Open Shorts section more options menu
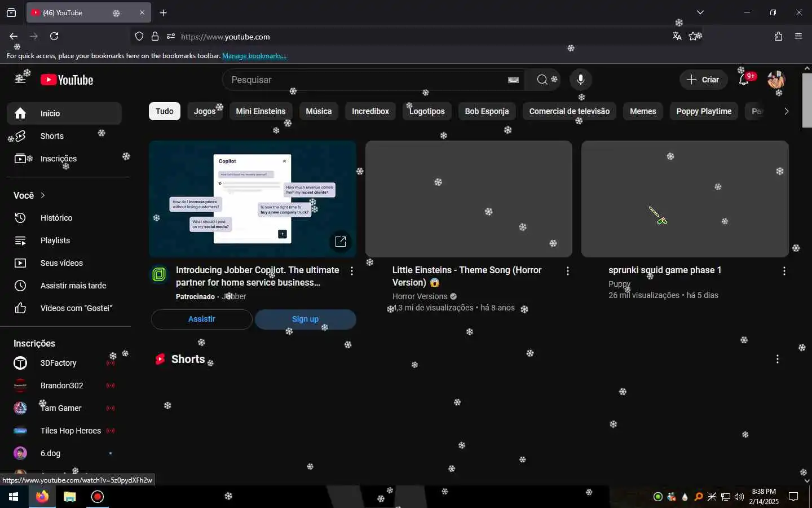This screenshot has height=508, width=812. pyautogui.click(x=778, y=359)
